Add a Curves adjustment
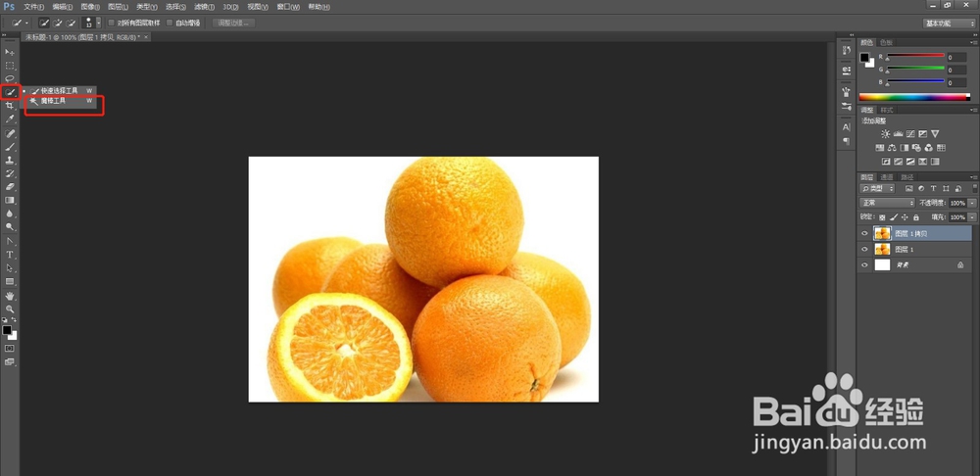The image size is (980, 476). coord(910,133)
